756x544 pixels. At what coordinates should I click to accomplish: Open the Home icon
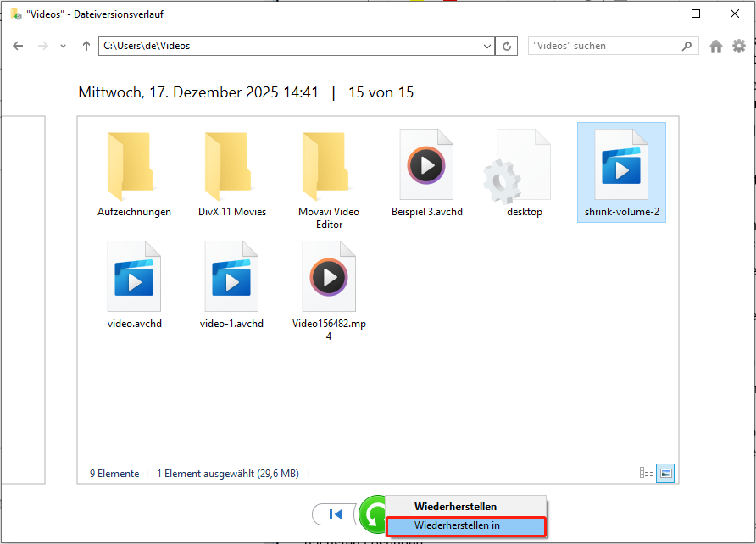pyautogui.click(x=716, y=47)
